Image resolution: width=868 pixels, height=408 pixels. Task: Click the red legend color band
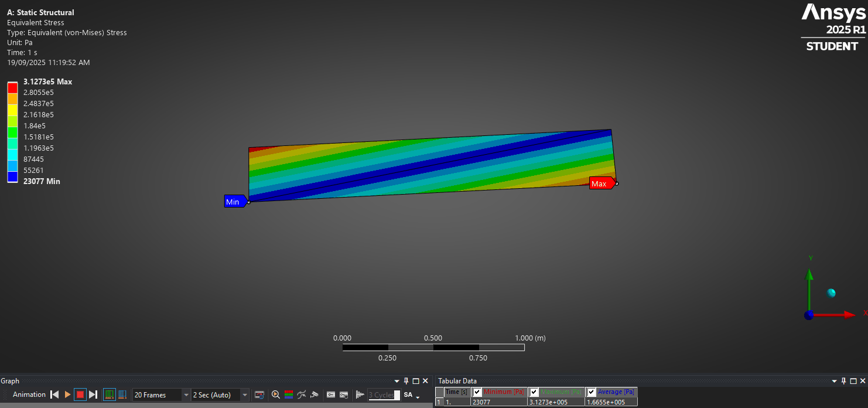click(x=12, y=87)
